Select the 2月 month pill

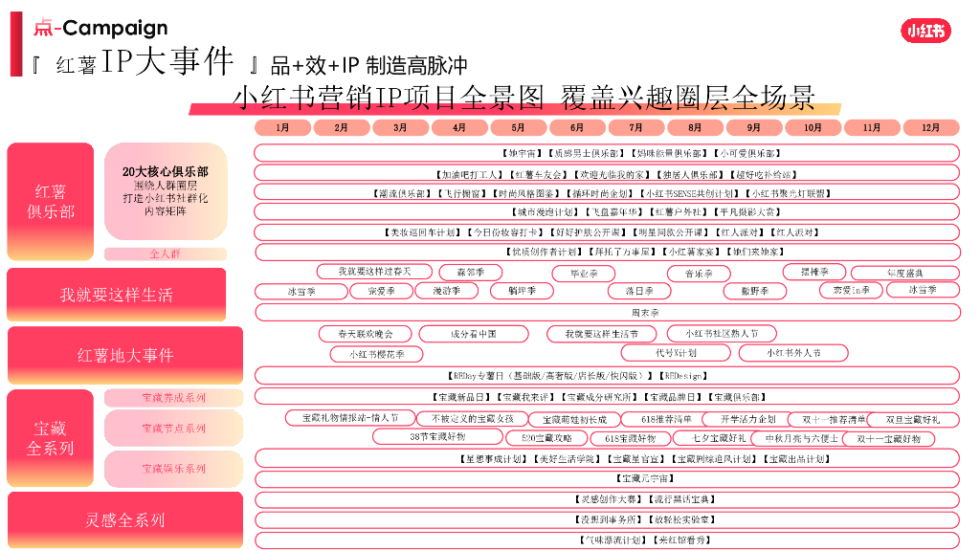pos(342,127)
